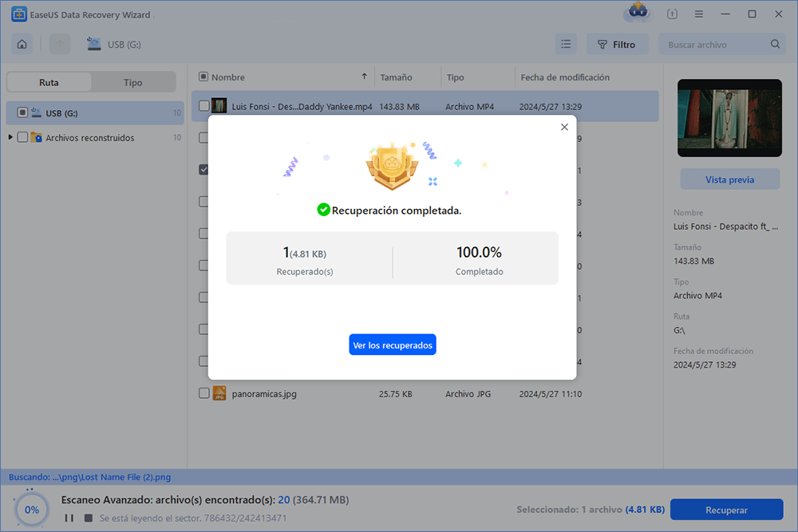Viewport: 798px width, 532px height.
Task: Click the preview thumbnail image
Action: click(x=729, y=118)
